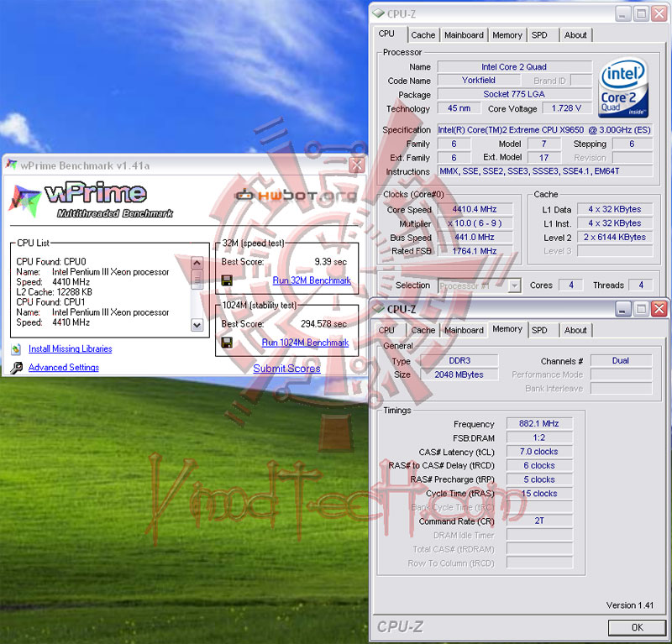Click Submit Scores link
Viewport: 672px width, 644px height.
point(286,369)
